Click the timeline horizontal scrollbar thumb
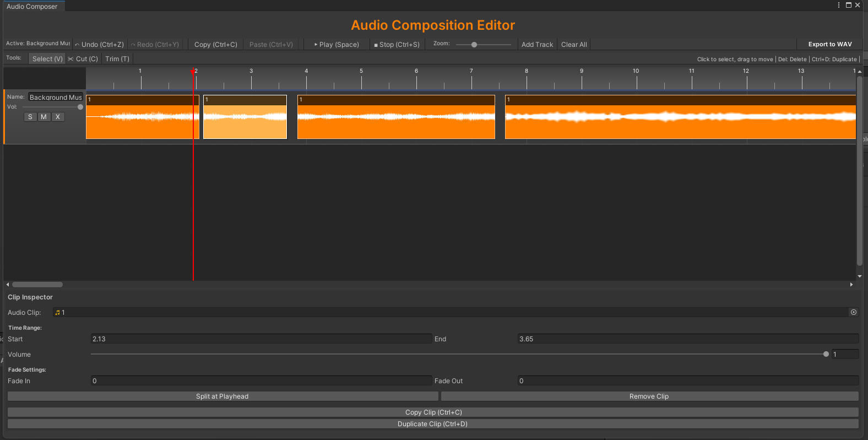868x440 pixels. click(x=37, y=285)
